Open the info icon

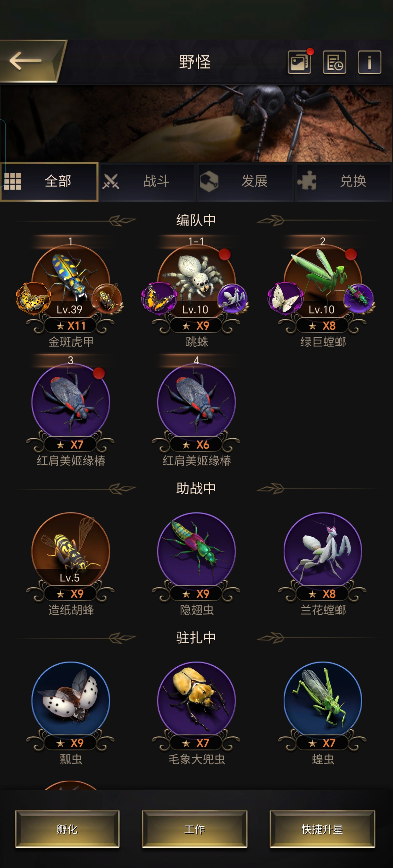click(x=369, y=62)
